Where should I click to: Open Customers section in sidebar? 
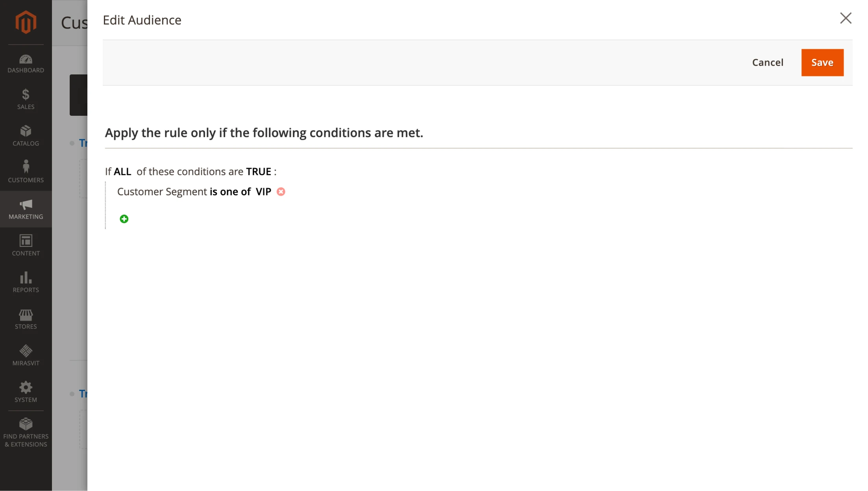click(26, 171)
